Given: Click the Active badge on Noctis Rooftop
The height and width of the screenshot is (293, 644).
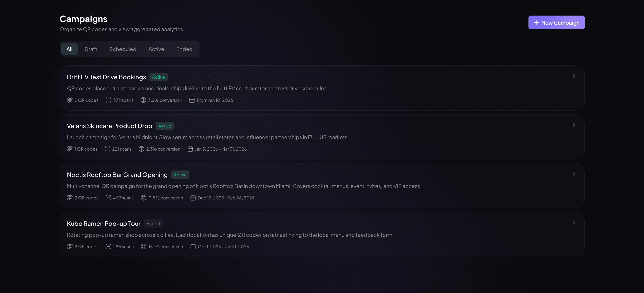Looking at the screenshot, I should click(x=180, y=174).
